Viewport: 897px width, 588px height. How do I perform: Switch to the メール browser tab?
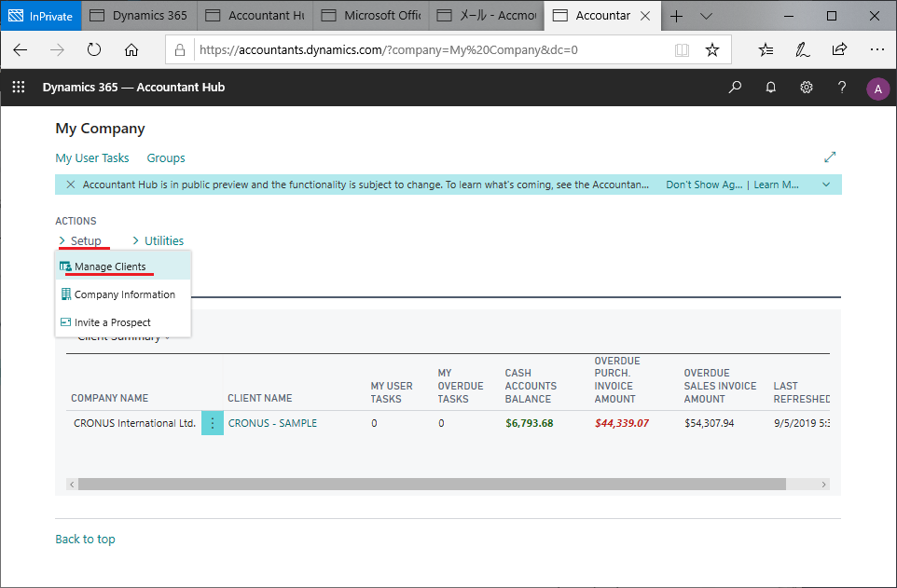point(487,16)
